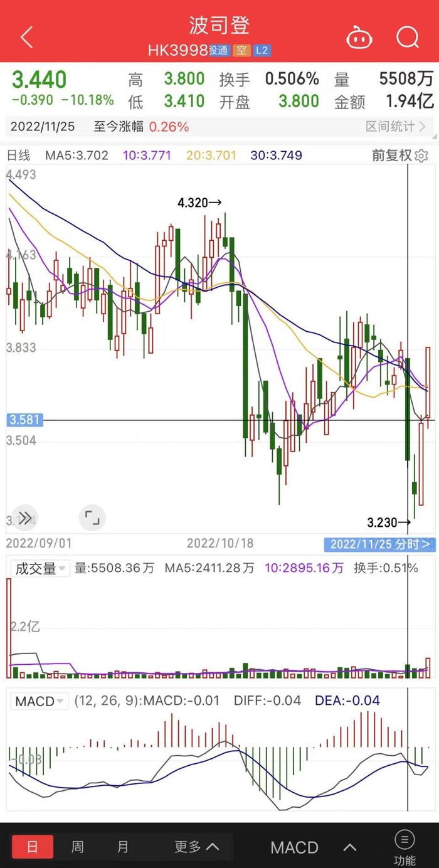Tap the volume MA5:2411.28万 value
This screenshot has width=439, height=868.
pos(209,569)
